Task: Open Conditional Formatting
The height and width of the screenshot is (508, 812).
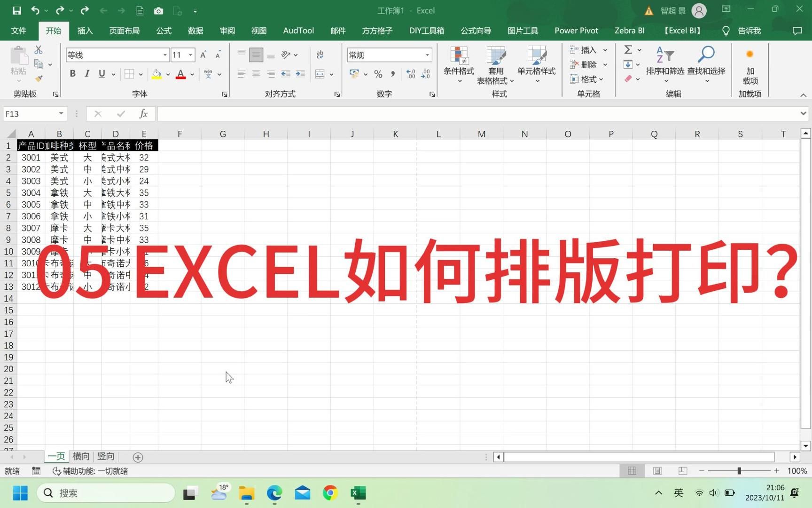Action: coord(459,65)
